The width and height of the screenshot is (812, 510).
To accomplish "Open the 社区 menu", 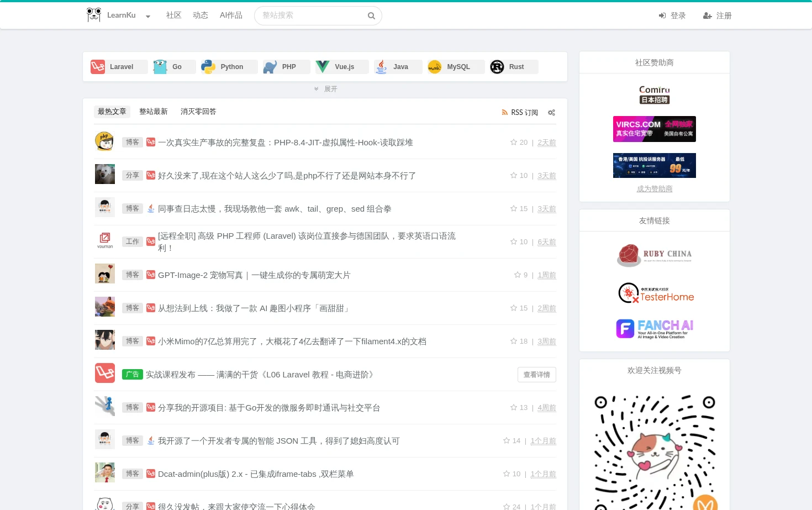I will pyautogui.click(x=173, y=15).
